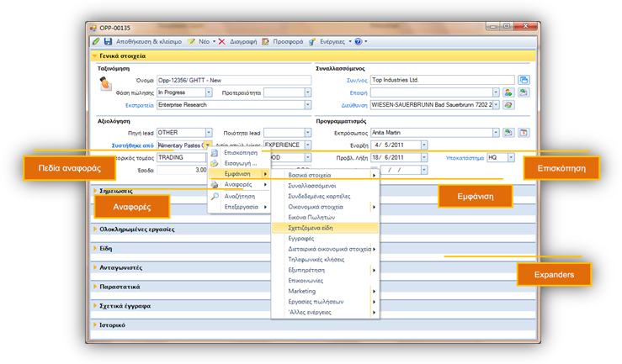Expand the Ολοκληρωμένες εργασίες section
This screenshot has width=622, height=364.
(x=95, y=229)
